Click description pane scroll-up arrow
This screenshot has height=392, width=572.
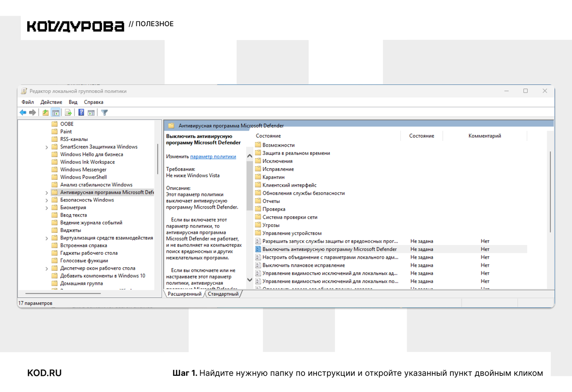pos(250,156)
